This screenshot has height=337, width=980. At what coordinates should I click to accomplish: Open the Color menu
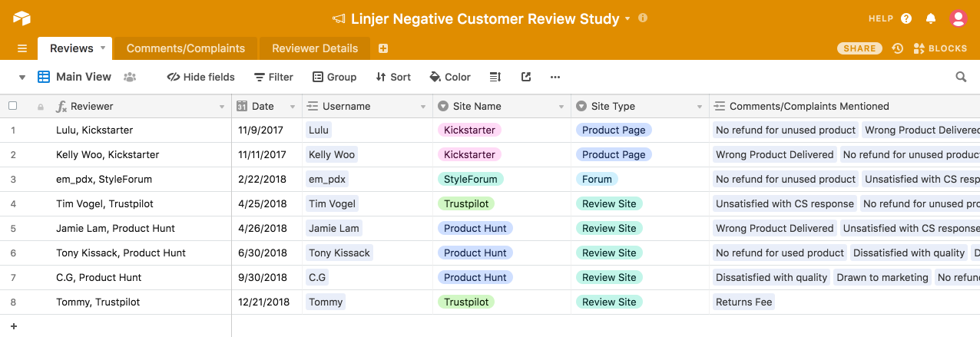point(450,77)
